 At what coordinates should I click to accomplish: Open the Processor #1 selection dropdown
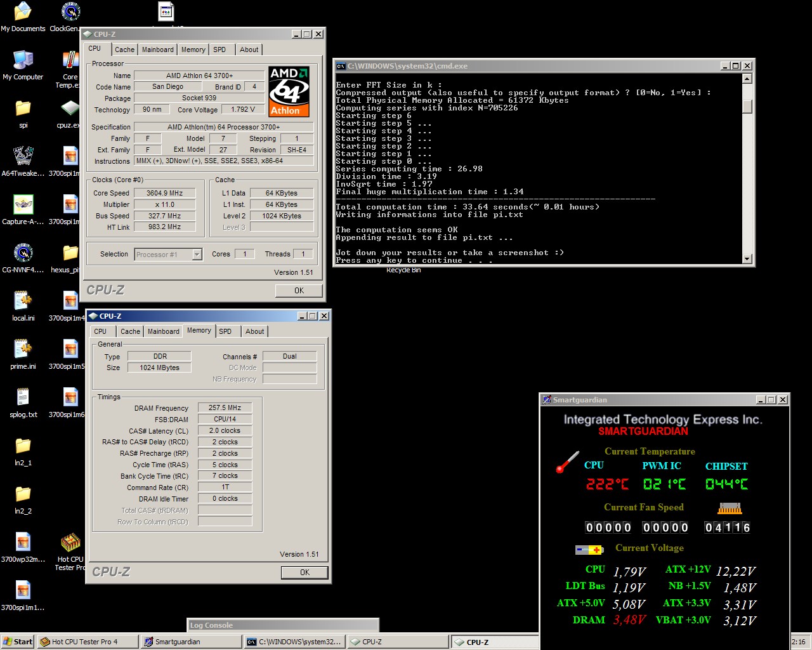click(197, 255)
